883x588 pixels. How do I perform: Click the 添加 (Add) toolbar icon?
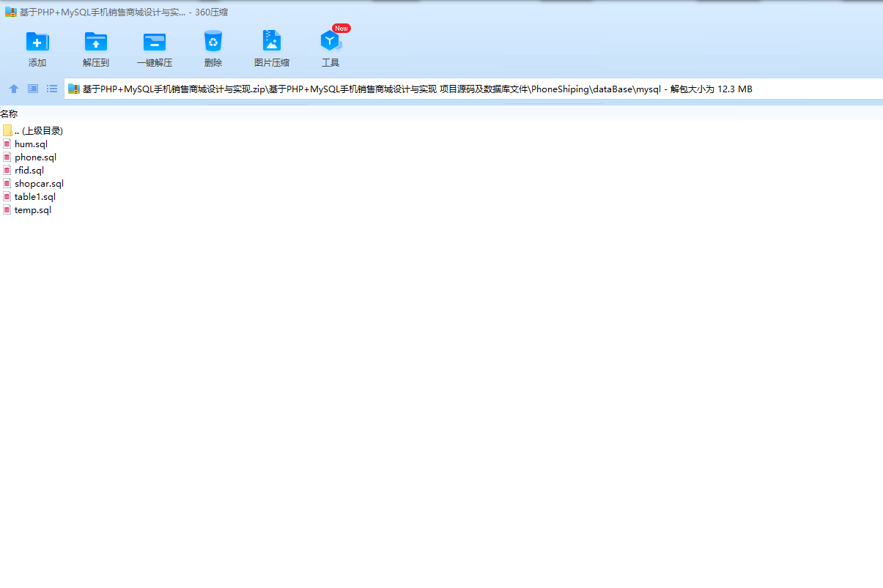coord(37,42)
